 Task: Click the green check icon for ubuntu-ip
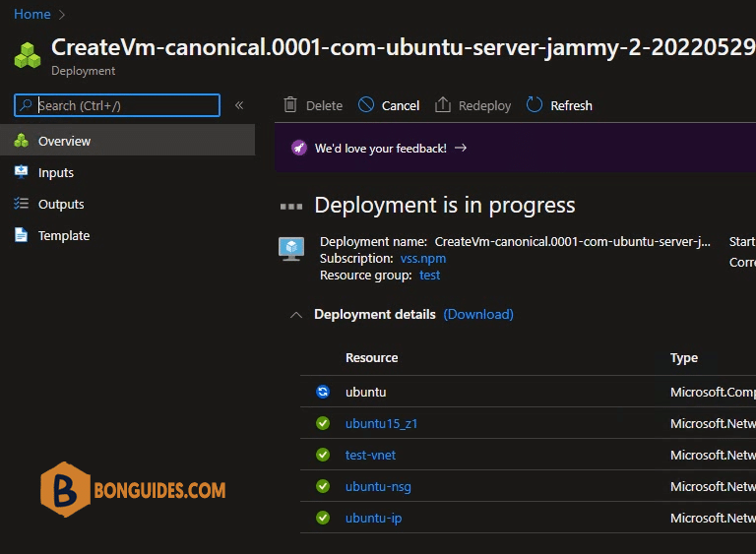click(323, 518)
